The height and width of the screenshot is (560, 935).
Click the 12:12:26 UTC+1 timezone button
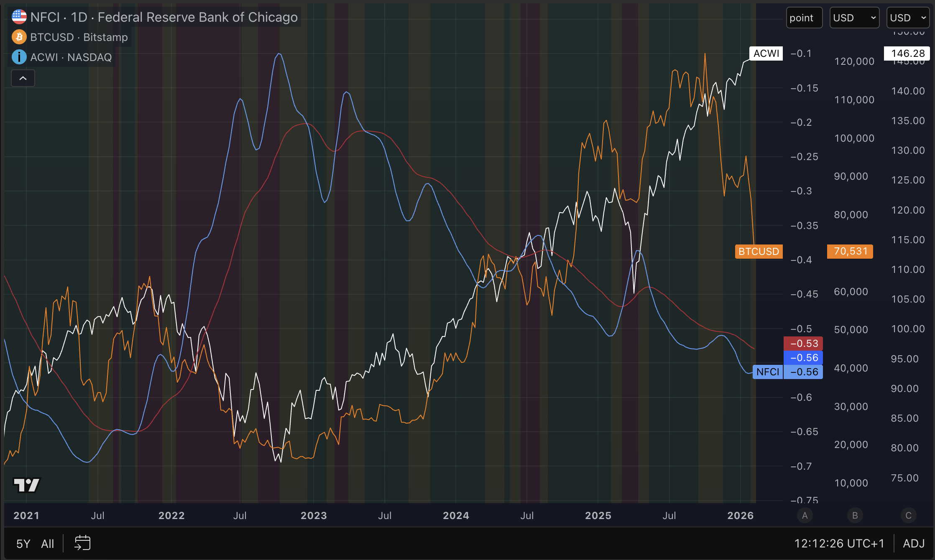pos(839,543)
